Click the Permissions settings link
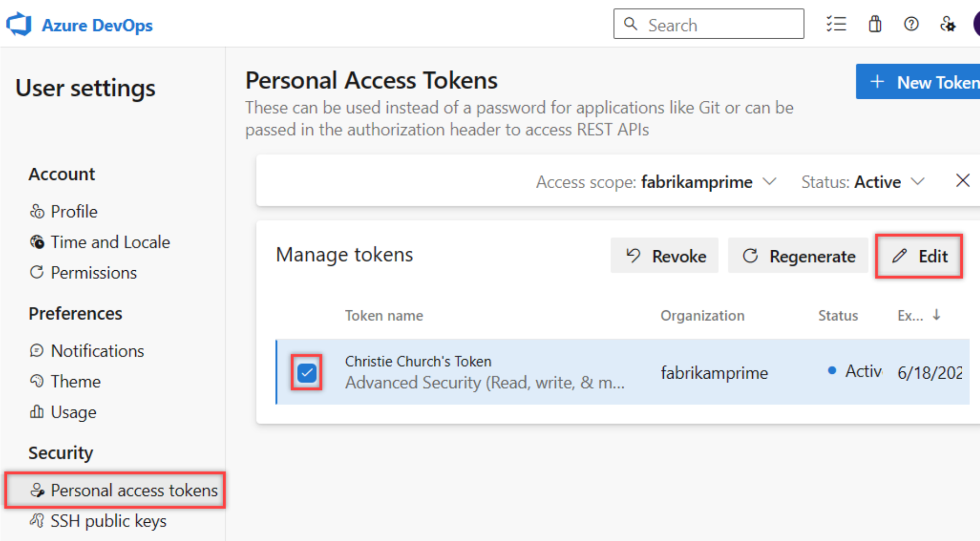980x541 pixels. (93, 272)
